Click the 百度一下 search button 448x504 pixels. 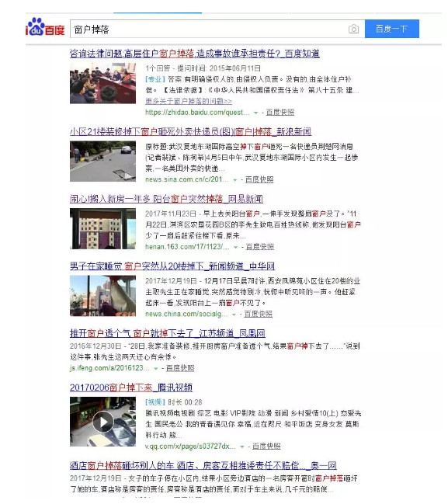point(392,29)
